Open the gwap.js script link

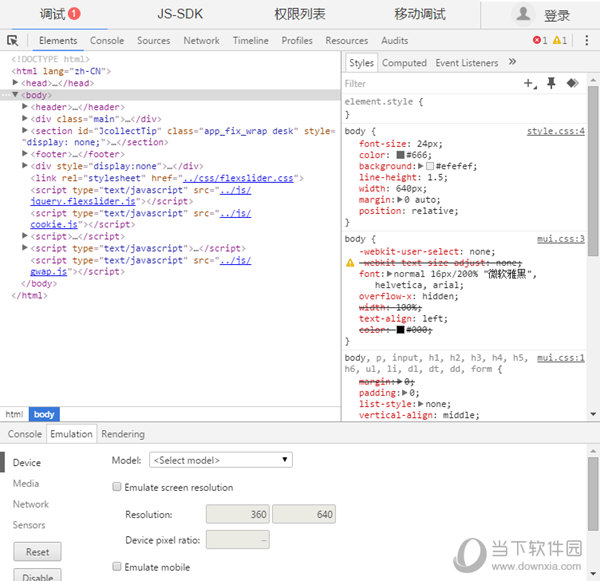tap(49, 272)
